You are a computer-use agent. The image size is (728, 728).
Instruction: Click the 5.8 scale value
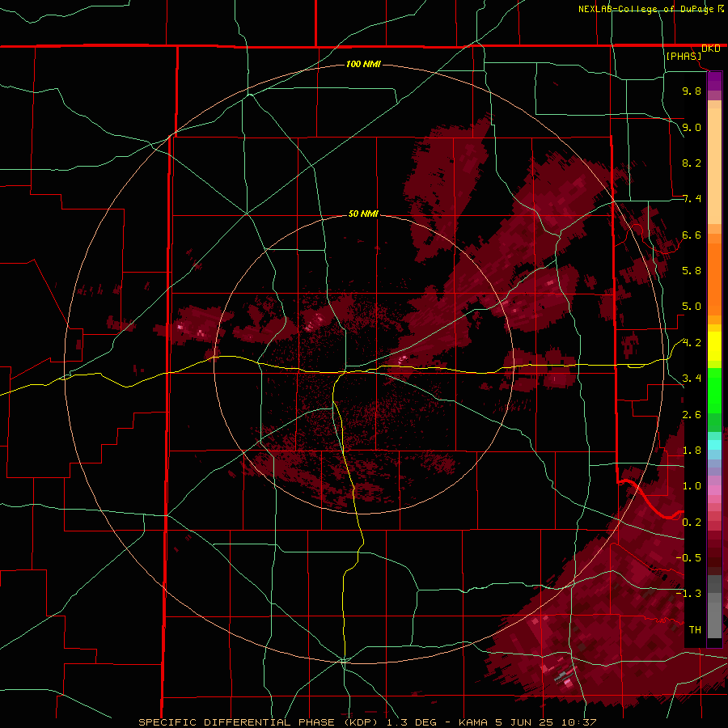[692, 271]
